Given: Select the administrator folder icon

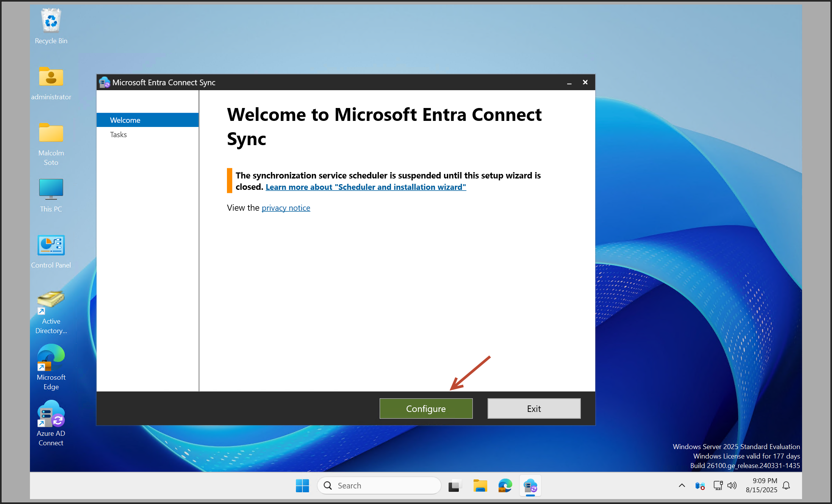Looking at the screenshot, I should click(51, 77).
